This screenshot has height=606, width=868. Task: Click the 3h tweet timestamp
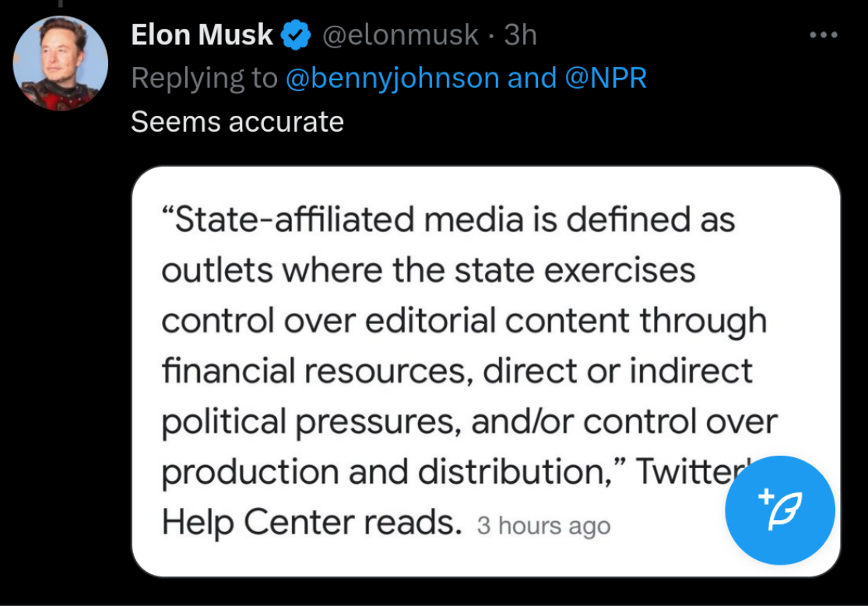521,35
